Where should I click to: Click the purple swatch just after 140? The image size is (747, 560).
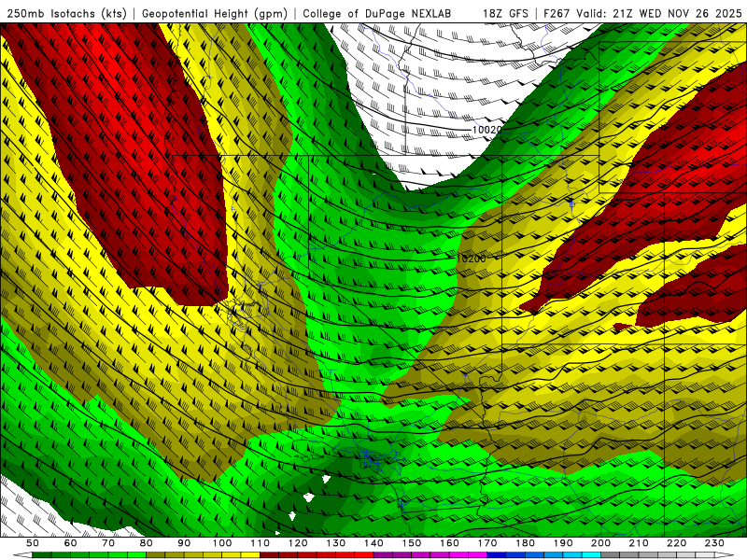[x=383, y=555]
